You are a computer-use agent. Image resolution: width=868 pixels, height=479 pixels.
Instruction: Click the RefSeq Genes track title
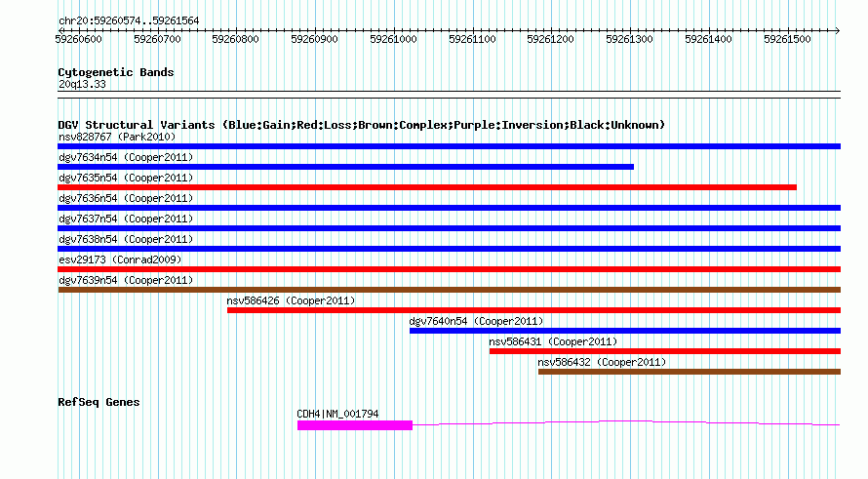[99, 402]
